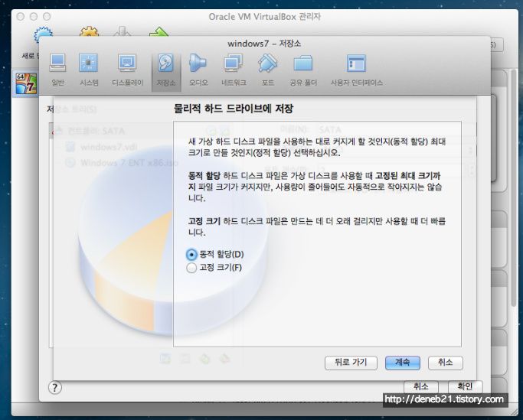Image resolution: width=523 pixels, height=420 pixels.
Task: Click the gear settings icon in VirtualBox manager toolbar
Action: 89,33
